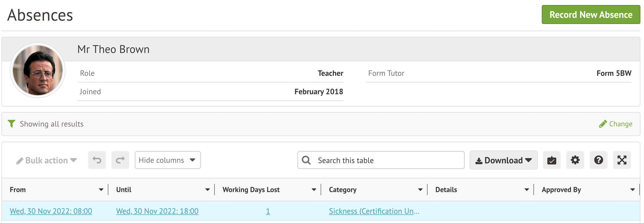The height and width of the screenshot is (223, 644).
Task: Click Record New Absence button
Action: (591, 14)
